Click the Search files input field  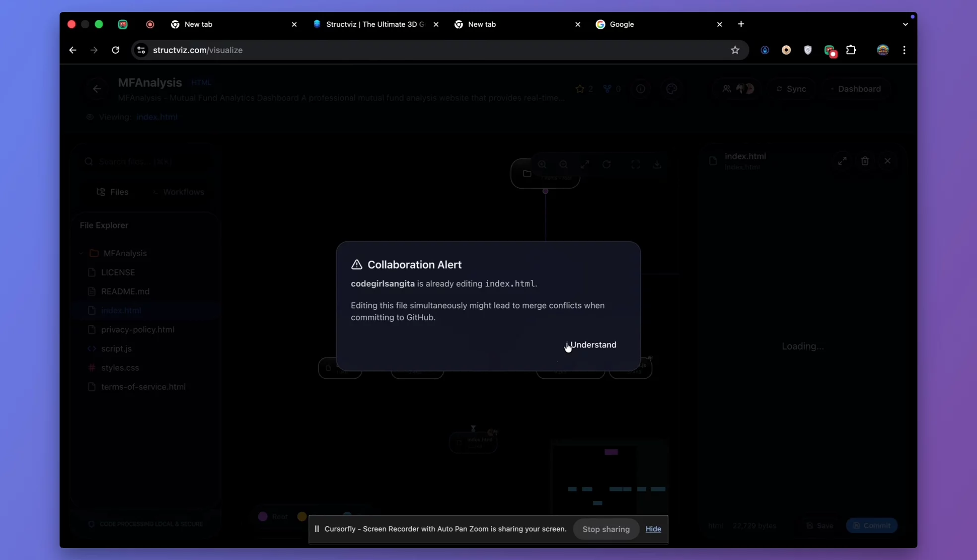(x=146, y=161)
